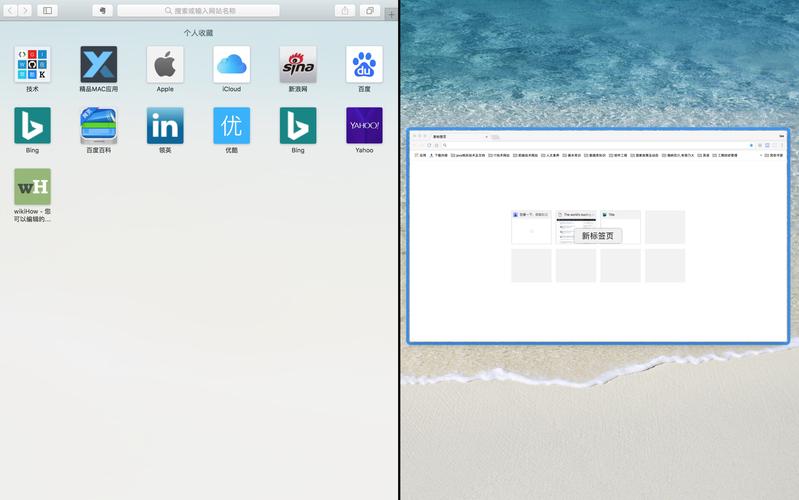Open the 百度百科 favorite

click(x=98, y=125)
